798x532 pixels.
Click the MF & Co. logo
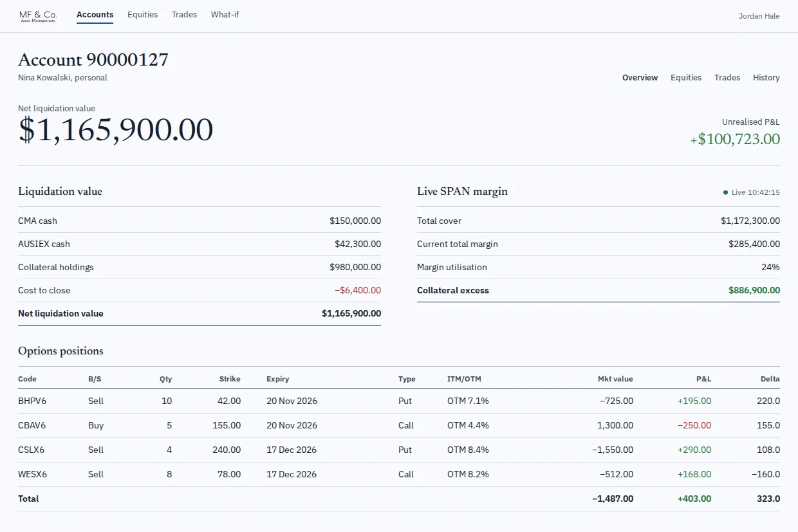pyautogui.click(x=38, y=15)
